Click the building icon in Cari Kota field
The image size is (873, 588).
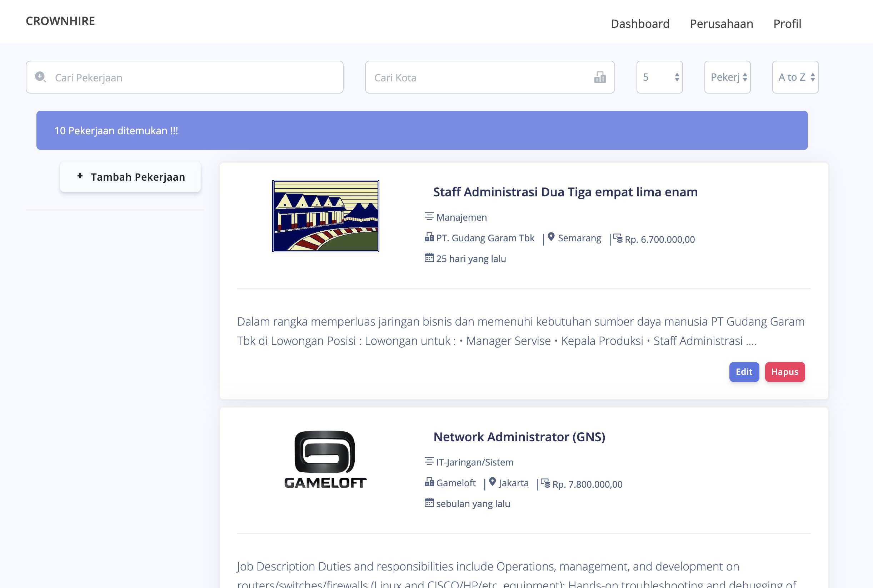(599, 77)
